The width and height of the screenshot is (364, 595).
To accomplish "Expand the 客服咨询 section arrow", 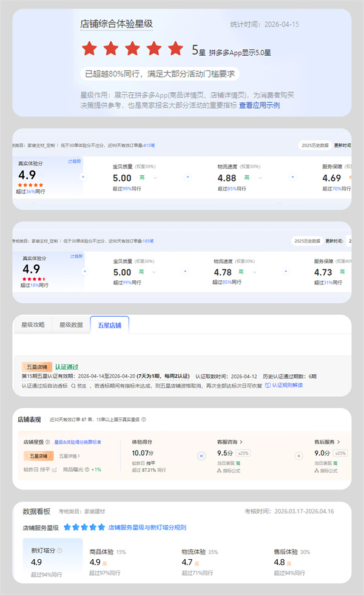I will pyautogui.click(x=241, y=442).
